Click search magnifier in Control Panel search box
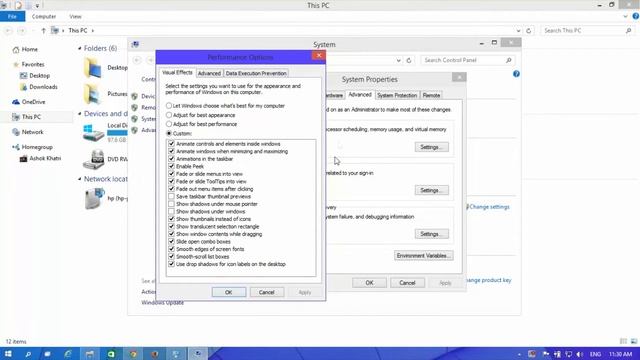The width and height of the screenshot is (640, 360). (x=509, y=60)
